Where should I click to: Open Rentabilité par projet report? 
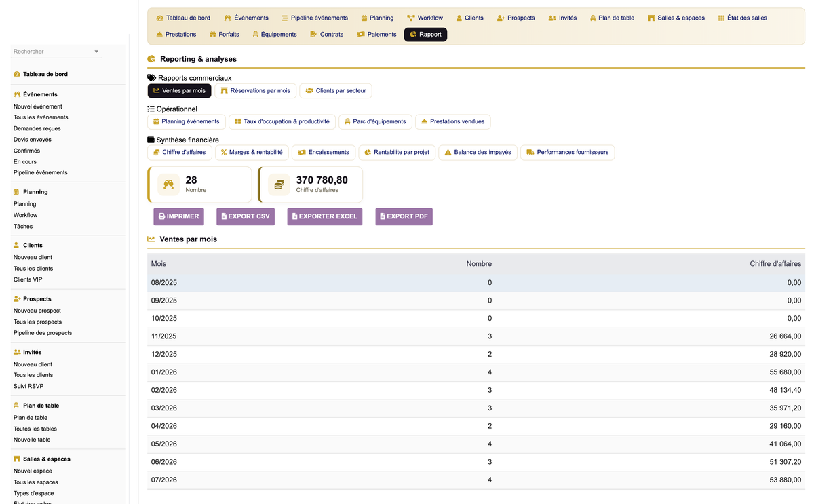click(x=397, y=153)
